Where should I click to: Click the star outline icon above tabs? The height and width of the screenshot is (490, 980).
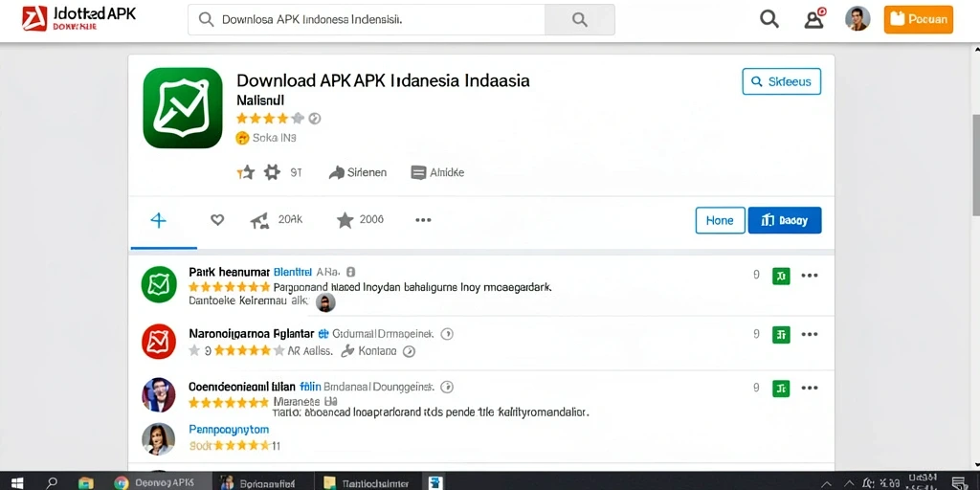246,172
